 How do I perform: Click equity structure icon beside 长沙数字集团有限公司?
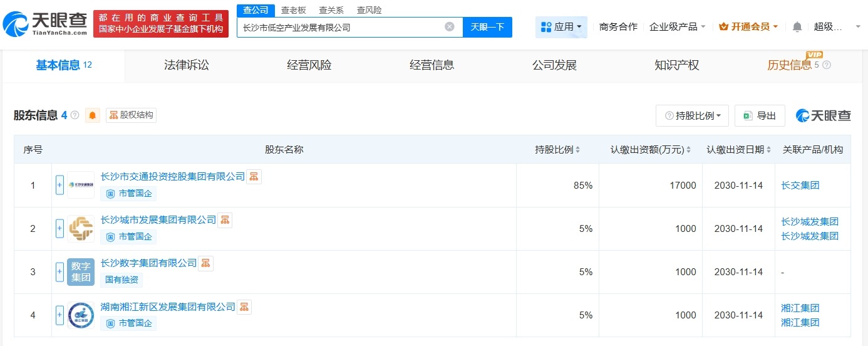click(205, 263)
